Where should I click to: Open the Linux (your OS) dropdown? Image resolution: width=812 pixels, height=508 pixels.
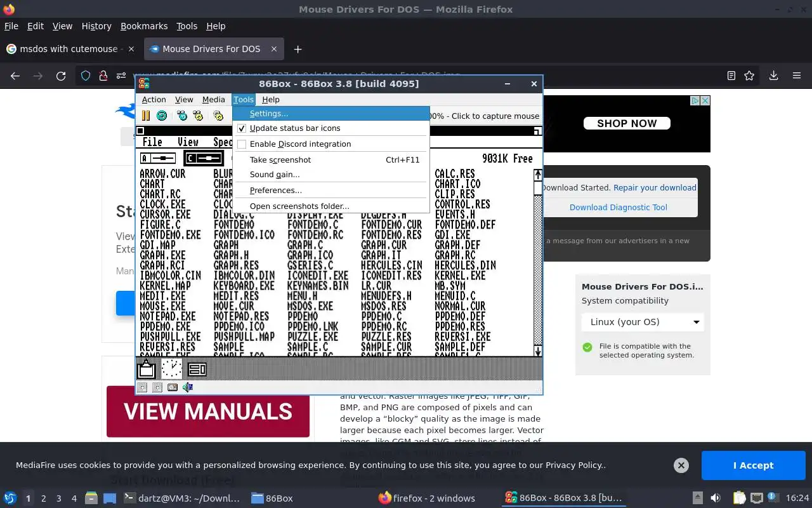click(643, 322)
